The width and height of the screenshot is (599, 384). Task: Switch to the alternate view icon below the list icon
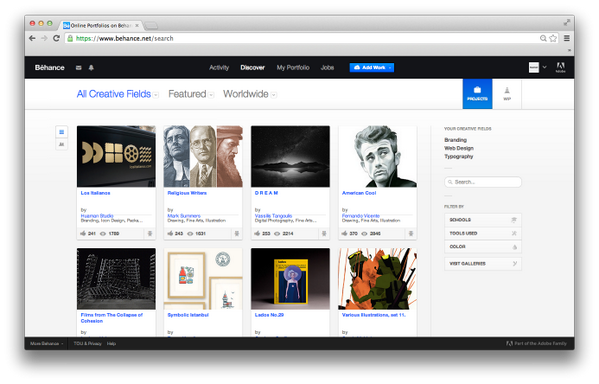point(62,144)
